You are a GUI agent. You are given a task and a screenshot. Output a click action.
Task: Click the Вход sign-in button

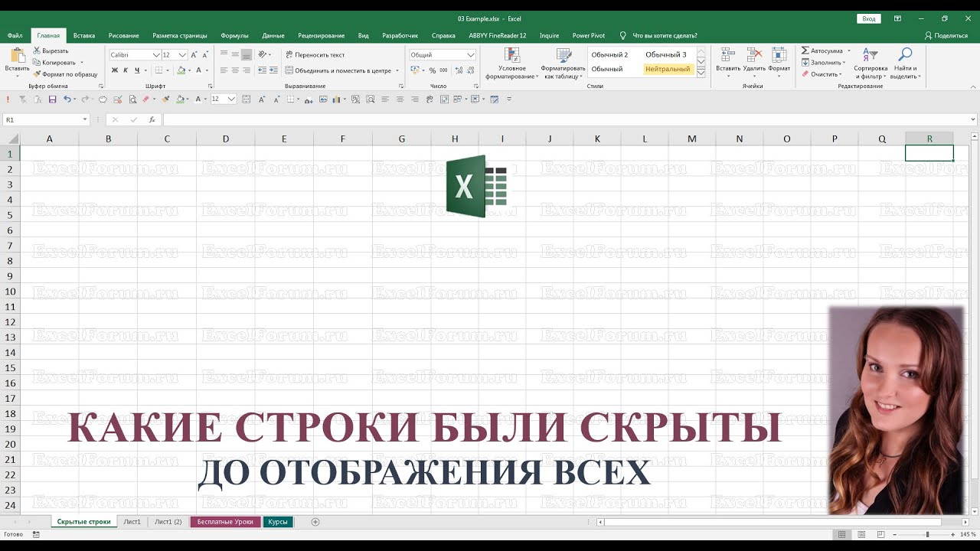pos(868,18)
